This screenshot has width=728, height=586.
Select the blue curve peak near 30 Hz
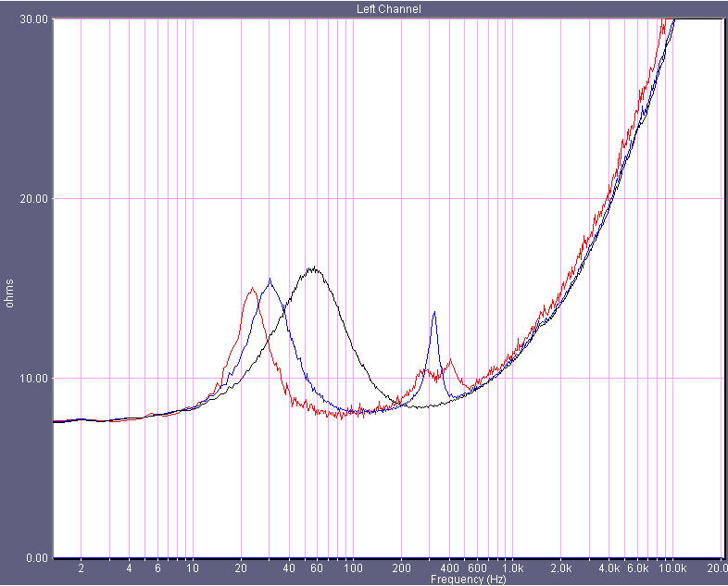pyautogui.click(x=270, y=280)
